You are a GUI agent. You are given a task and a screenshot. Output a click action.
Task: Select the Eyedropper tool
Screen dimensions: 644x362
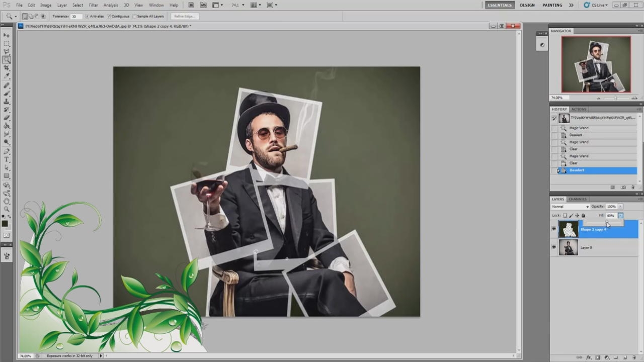(x=7, y=76)
